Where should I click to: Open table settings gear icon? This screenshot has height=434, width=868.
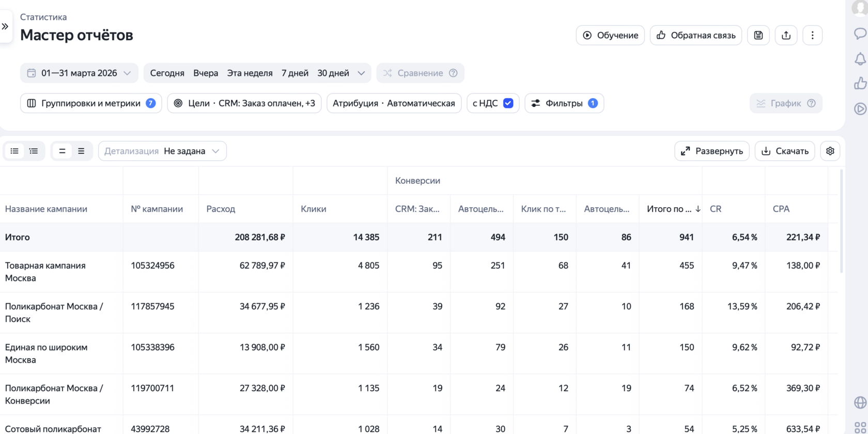[830, 151]
